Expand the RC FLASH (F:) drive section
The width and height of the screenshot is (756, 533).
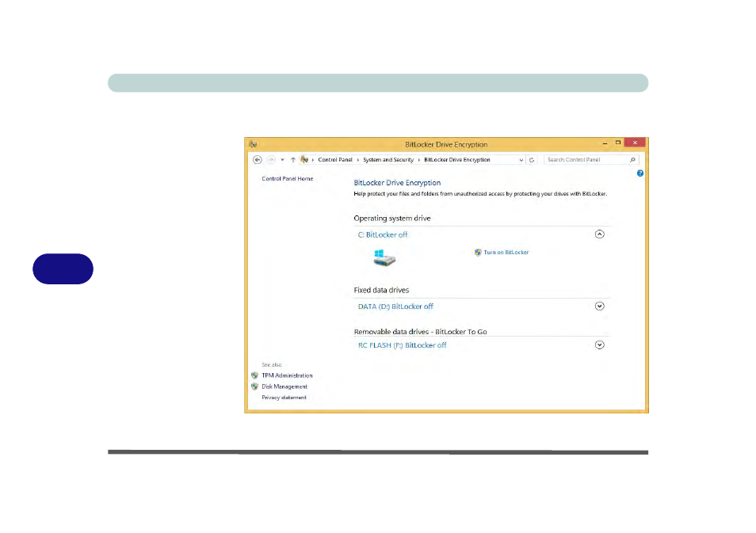pos(599,345)
